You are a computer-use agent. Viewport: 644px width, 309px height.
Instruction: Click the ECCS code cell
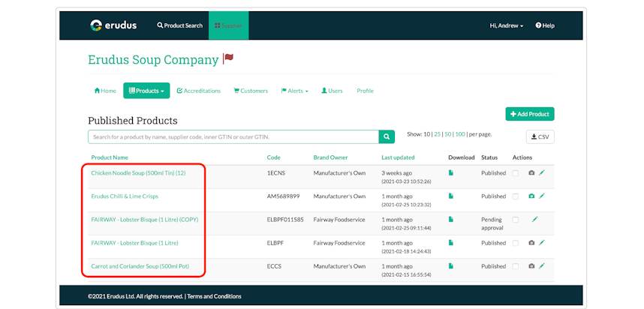(274, 266)
